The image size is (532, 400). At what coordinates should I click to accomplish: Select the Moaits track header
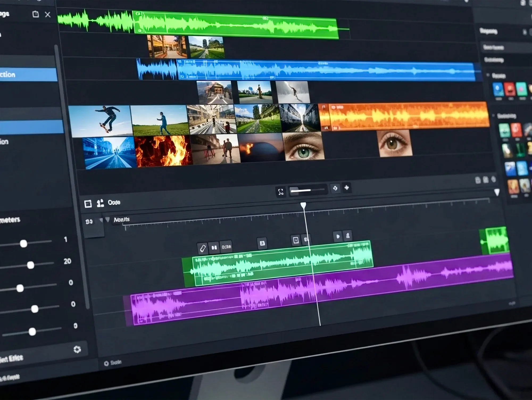click(x=122, y=220)
